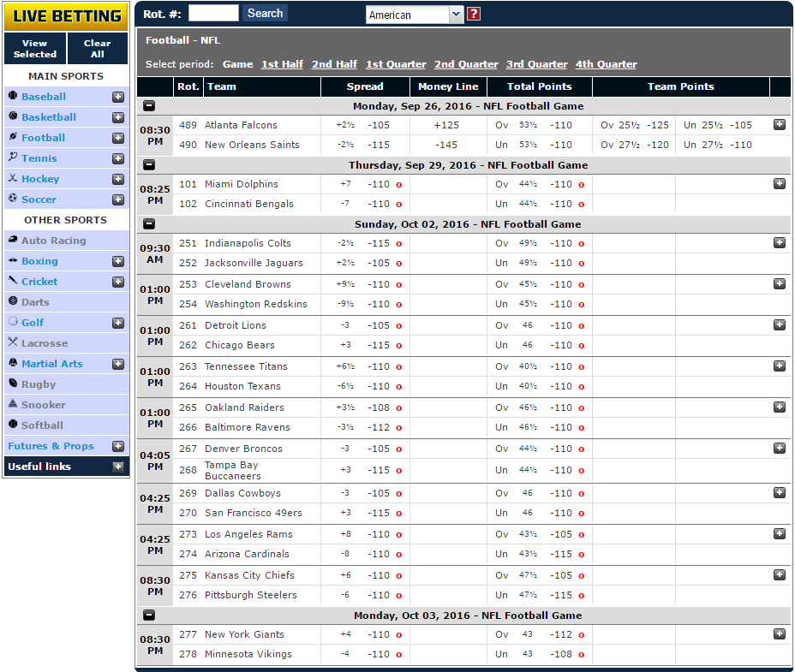The image size is (795, 672).
Task: Select the Game period tab
Action: (238, 64)
